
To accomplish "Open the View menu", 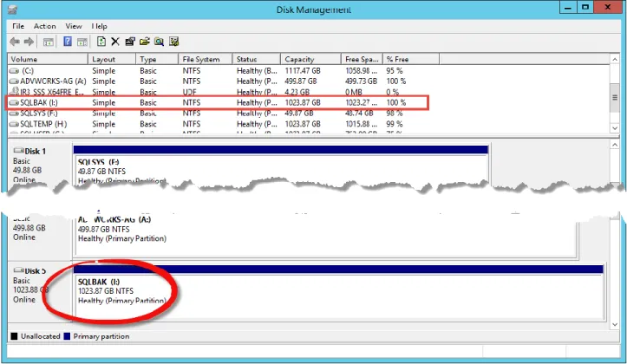I will pyautogui.click(x=74, y=26).
